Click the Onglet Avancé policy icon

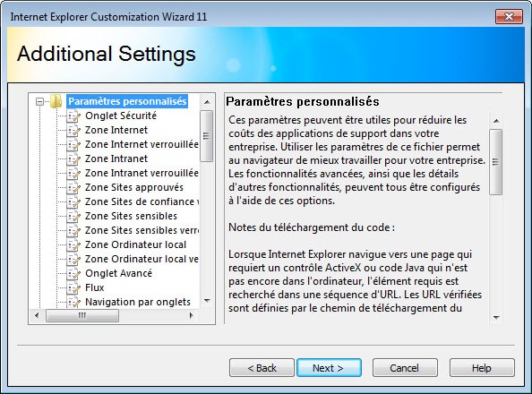point(73,273)
